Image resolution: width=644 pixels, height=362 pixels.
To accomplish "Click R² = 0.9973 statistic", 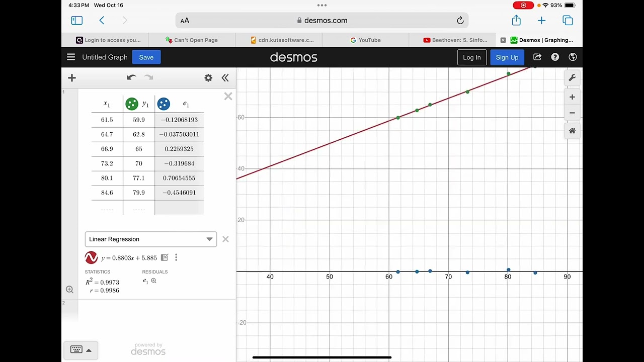I will click(102, 282).
